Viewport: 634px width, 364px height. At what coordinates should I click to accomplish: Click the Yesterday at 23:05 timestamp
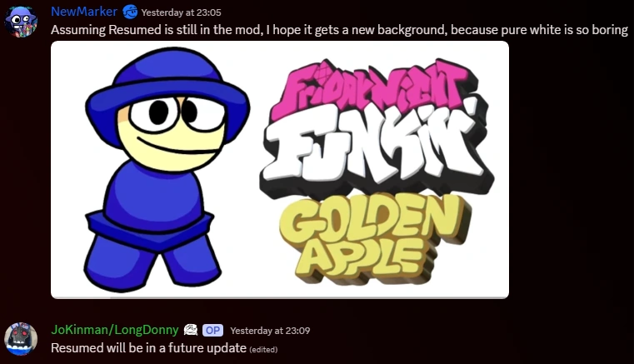pos(181,12)
